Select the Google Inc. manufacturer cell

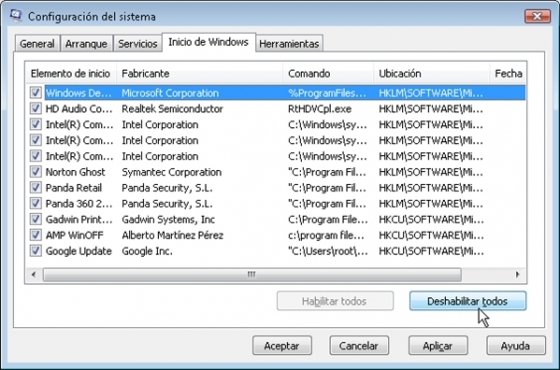[x=147, y=251]
